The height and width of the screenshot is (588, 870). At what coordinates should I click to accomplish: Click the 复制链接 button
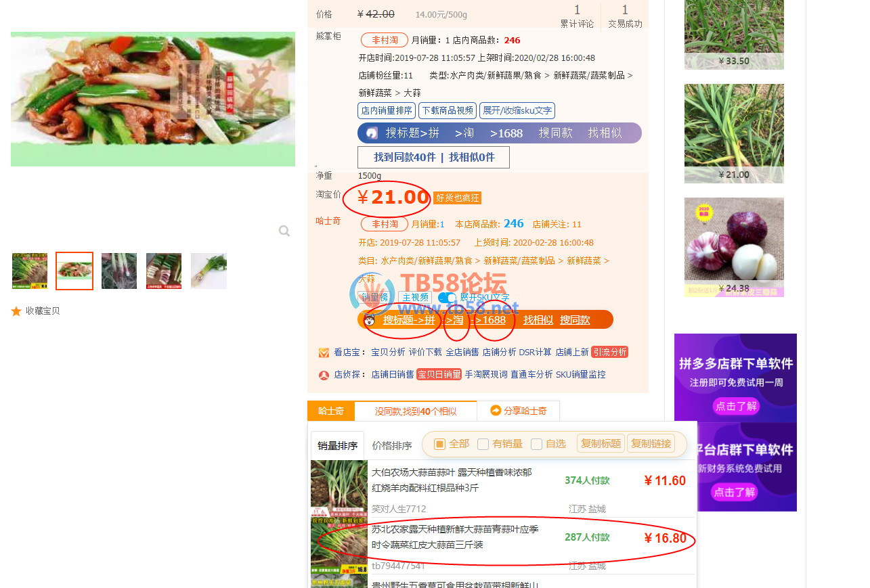pos(651,444)
